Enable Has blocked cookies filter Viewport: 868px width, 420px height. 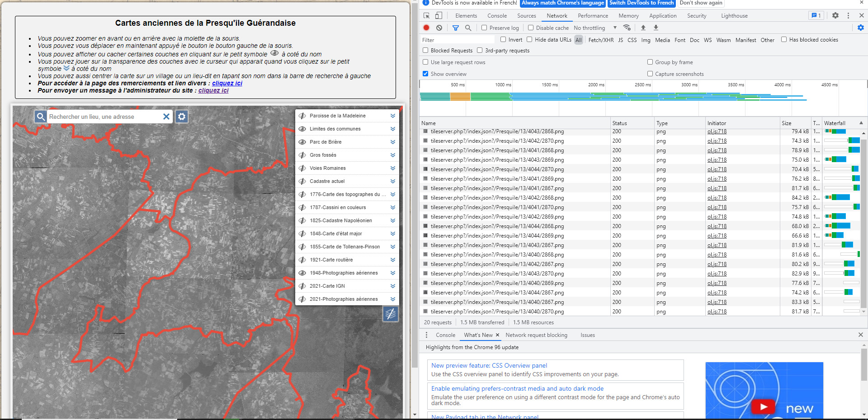tap(784, 39)
